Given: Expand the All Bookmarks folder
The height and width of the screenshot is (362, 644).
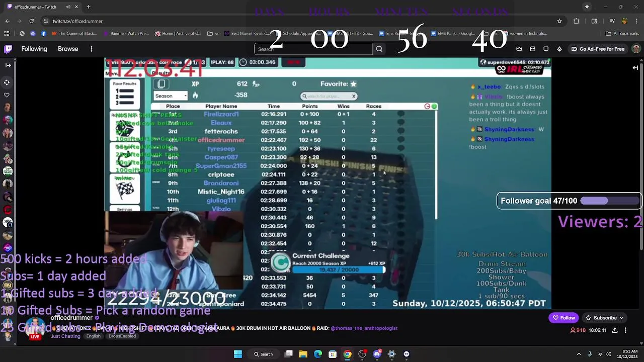Looking at the screenshot, I should pos(622,34).
